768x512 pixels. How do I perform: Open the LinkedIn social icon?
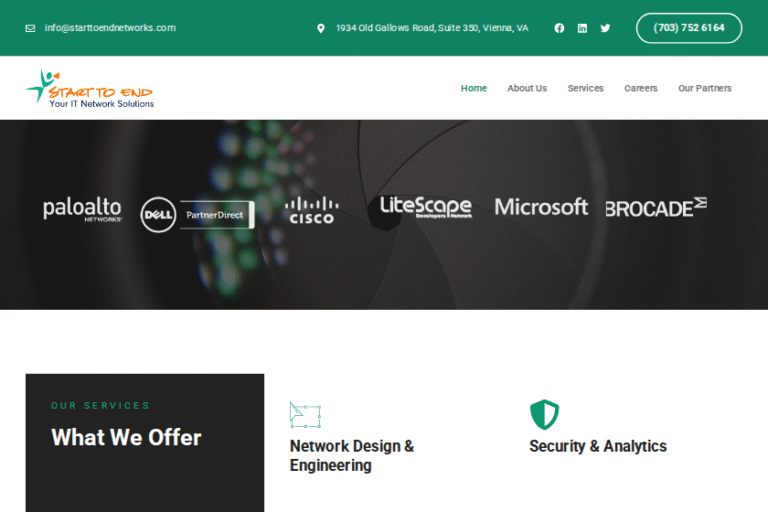click(x=582, y=28)
